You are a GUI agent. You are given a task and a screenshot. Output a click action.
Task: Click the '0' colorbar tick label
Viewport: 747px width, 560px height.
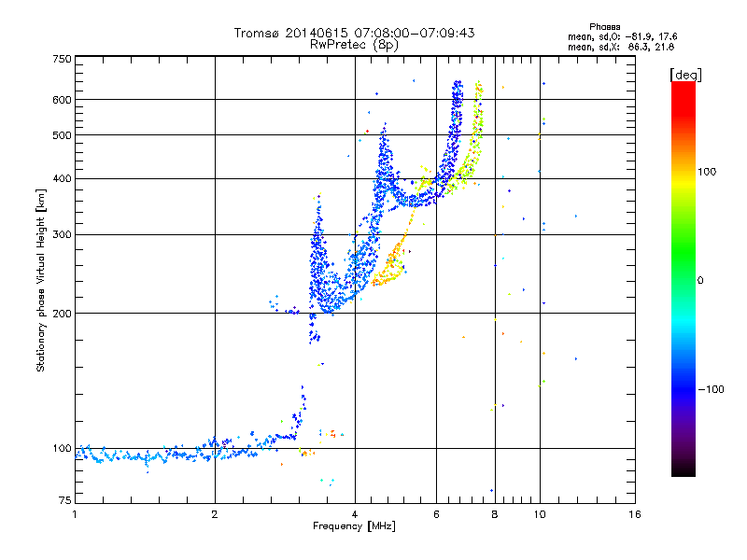click(x=700, y=281)
